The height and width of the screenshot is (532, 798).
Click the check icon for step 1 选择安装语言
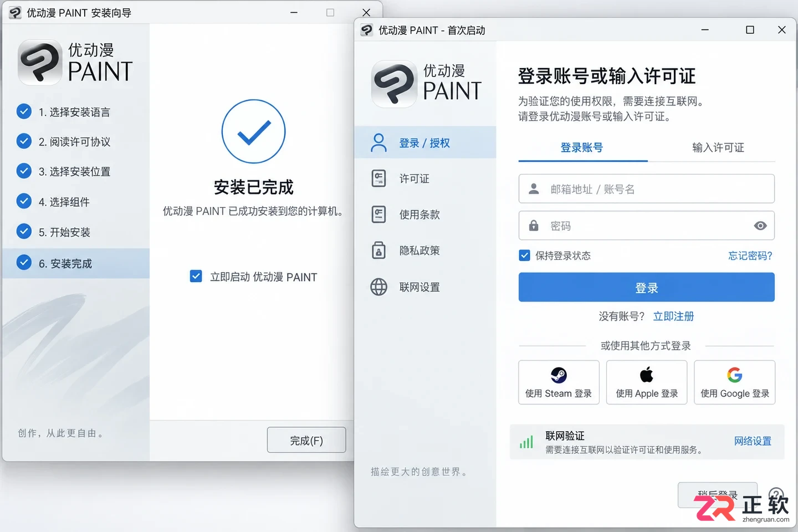(x=24, y=111)
